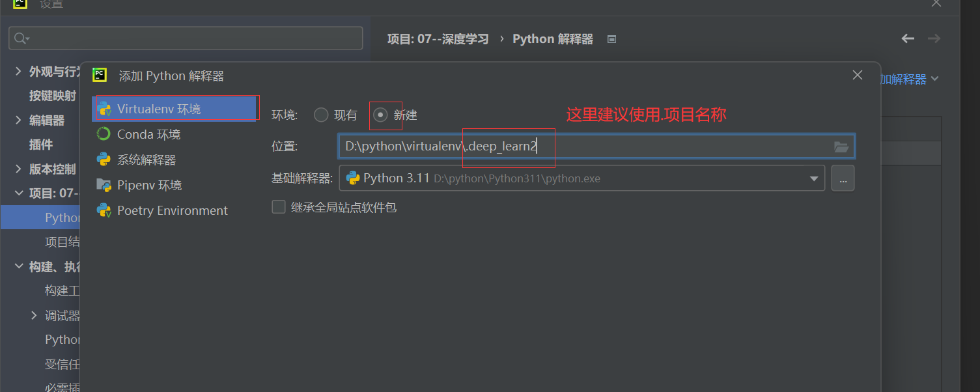Click the ellipsis button beside 基础解释器
Screen dimensions: 980x392
coord(843,178)
